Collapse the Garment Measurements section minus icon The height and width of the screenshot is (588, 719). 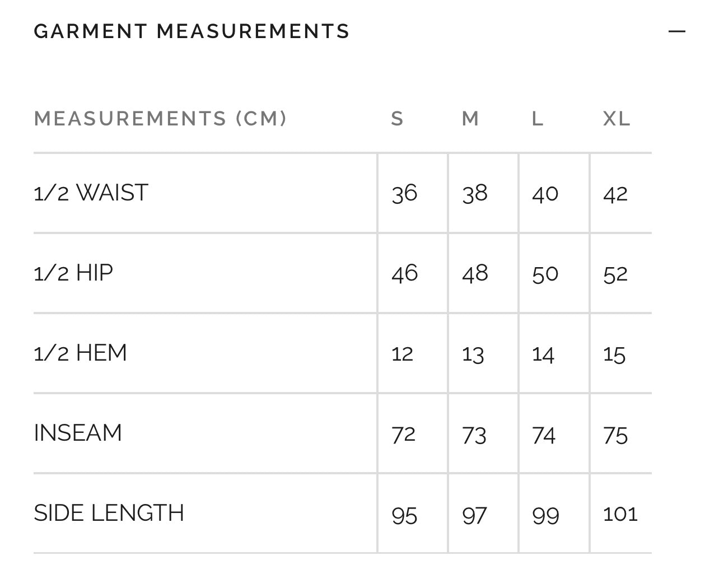(676, 31)
